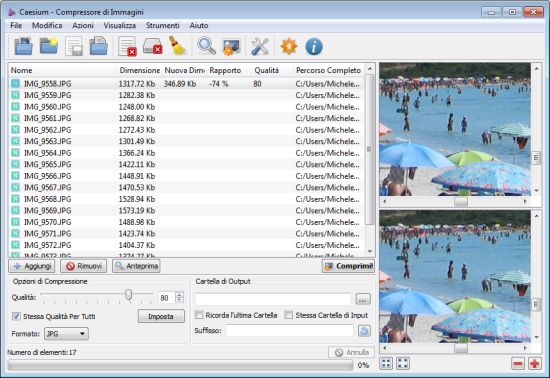Click file icon of IMG_9565.JPG
This screenshot has height=378, width=550.
click(x=15, y=164)
